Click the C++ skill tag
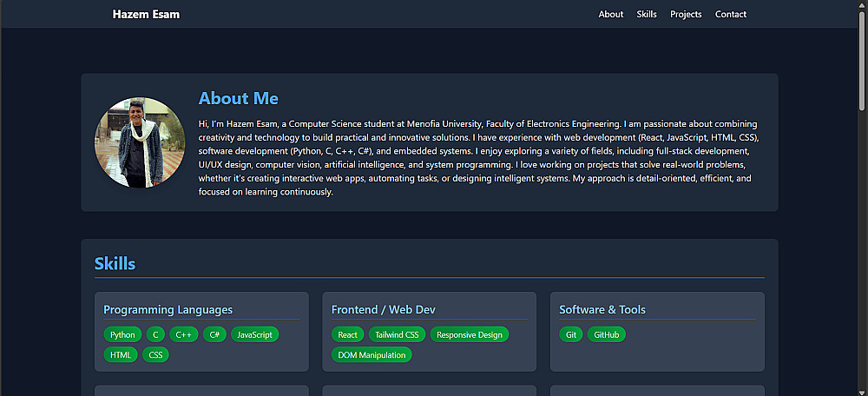This screenshot has height=396, width=868. (x=184, y=334)
